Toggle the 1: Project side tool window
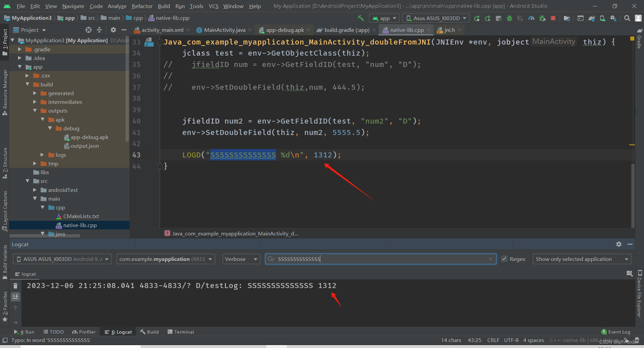 5,42
